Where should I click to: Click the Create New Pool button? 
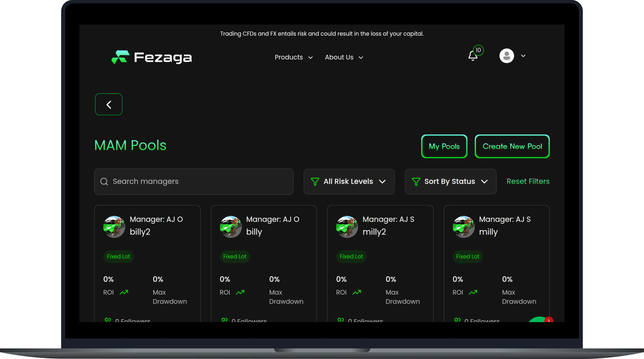(x=512, y=146)
